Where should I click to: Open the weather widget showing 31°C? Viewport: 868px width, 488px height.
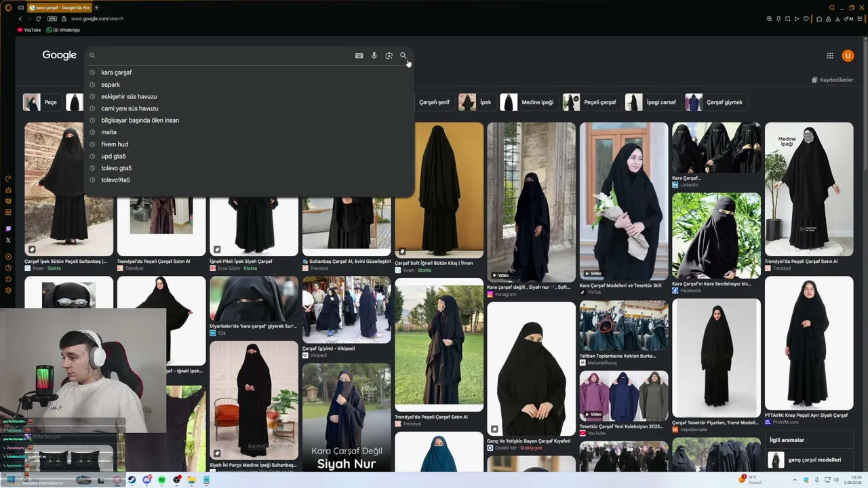[751, 480]
